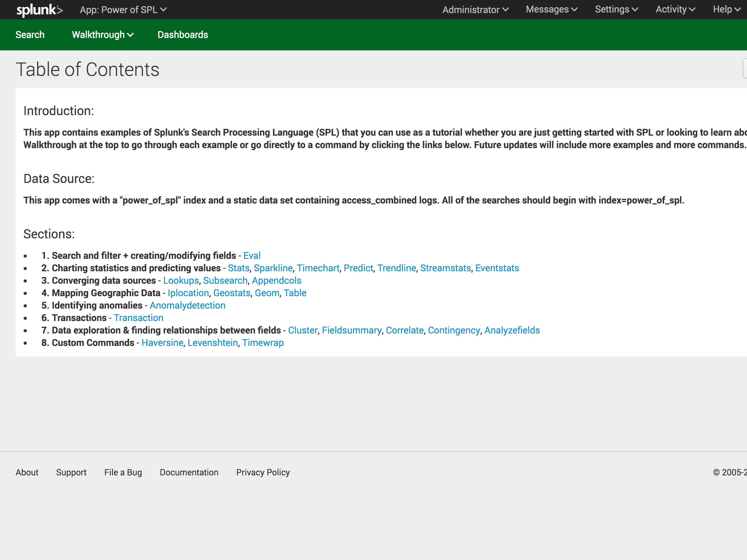Expand the Activity menu
The width and height of the screenshot is (747, 560).
coord(675,9)
